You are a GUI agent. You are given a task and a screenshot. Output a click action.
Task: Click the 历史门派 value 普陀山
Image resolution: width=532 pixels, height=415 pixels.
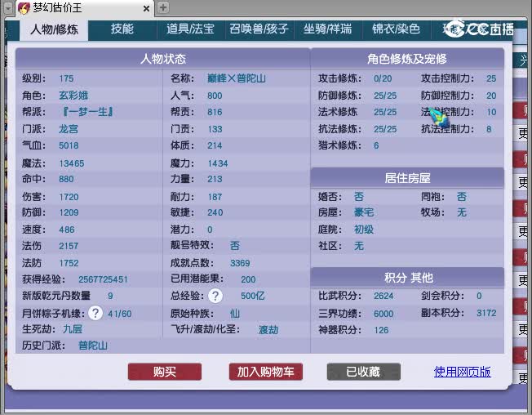tap(93, 346)
